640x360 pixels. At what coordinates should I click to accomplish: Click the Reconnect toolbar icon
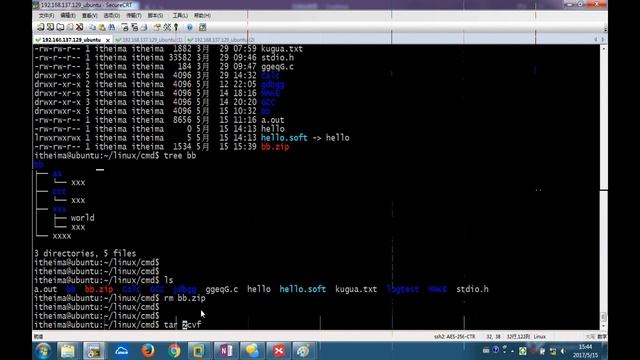tap(70, 27)
